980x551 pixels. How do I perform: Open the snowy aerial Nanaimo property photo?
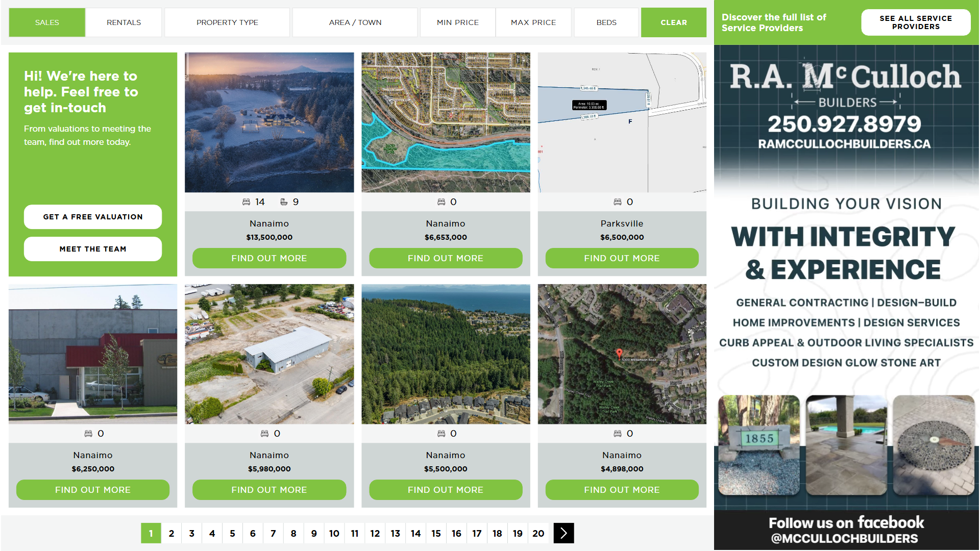pos(269,122)
